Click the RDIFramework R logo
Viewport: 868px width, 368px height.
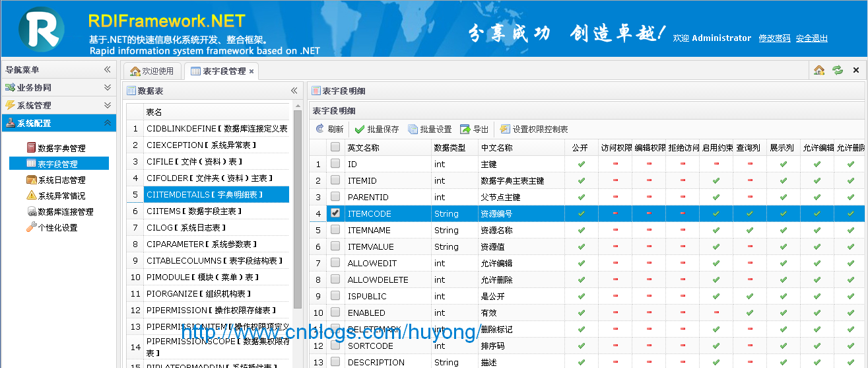coord(41,29)
